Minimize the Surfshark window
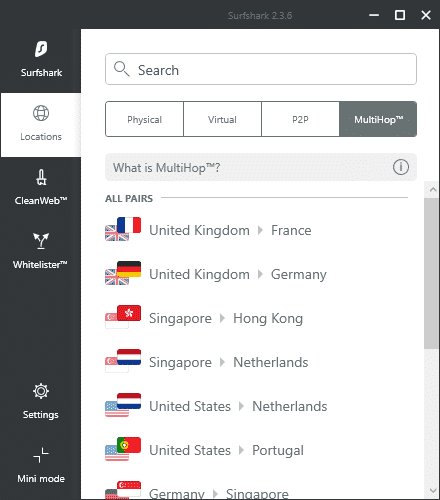The height and width of the screenshot is (500, 440). [374, 15]
